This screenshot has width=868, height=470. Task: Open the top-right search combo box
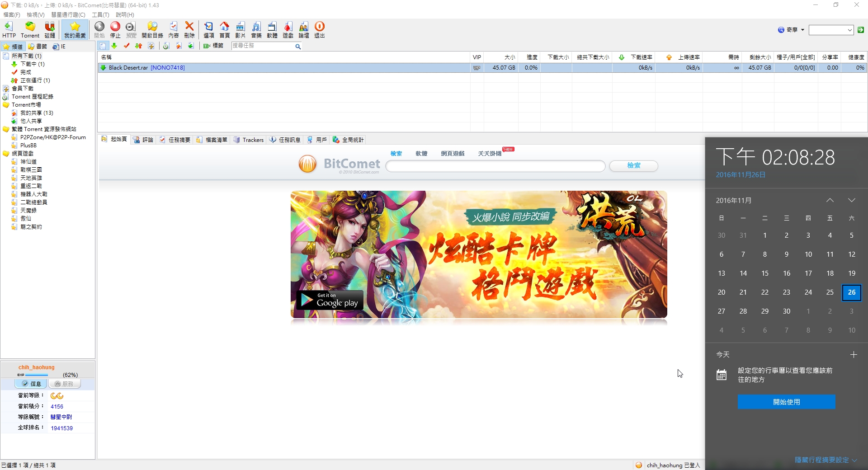[x=831, y=30]
